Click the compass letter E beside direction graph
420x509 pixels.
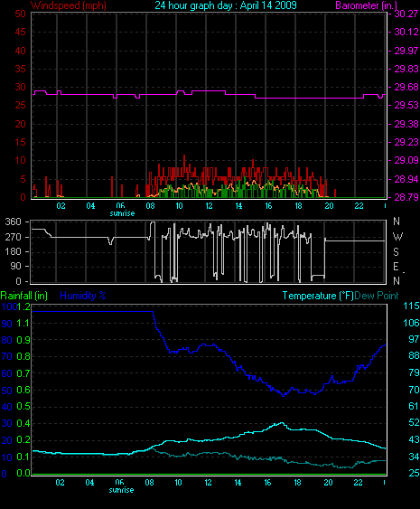pos(396,267)
